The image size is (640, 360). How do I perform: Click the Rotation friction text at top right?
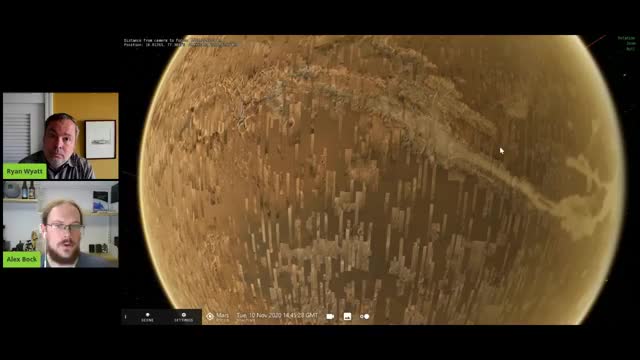click(x=627, y=38)
